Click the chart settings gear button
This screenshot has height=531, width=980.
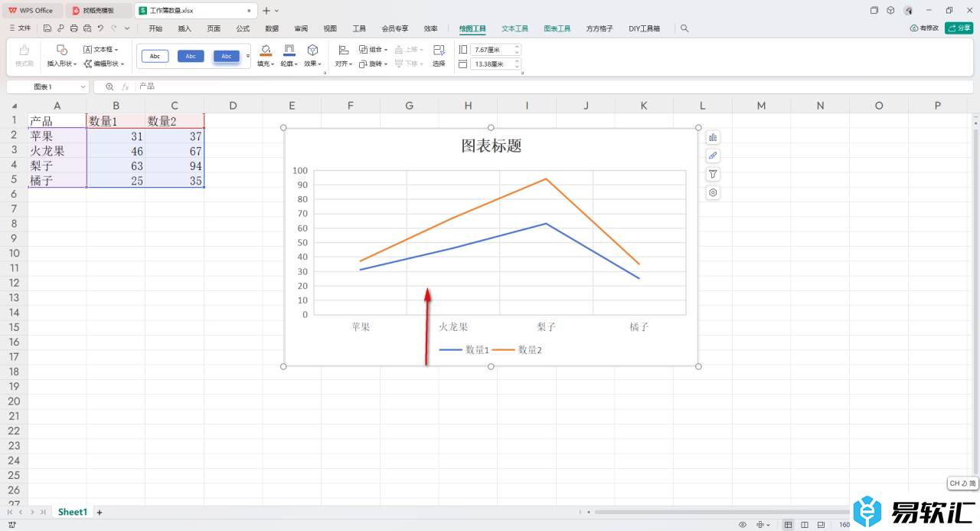pos(713,192)
